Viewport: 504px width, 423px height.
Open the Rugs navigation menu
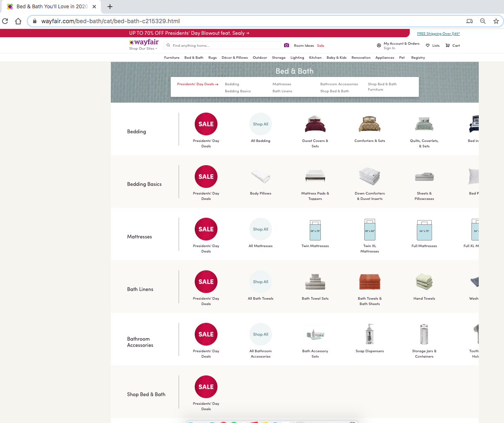coord(213,58)
